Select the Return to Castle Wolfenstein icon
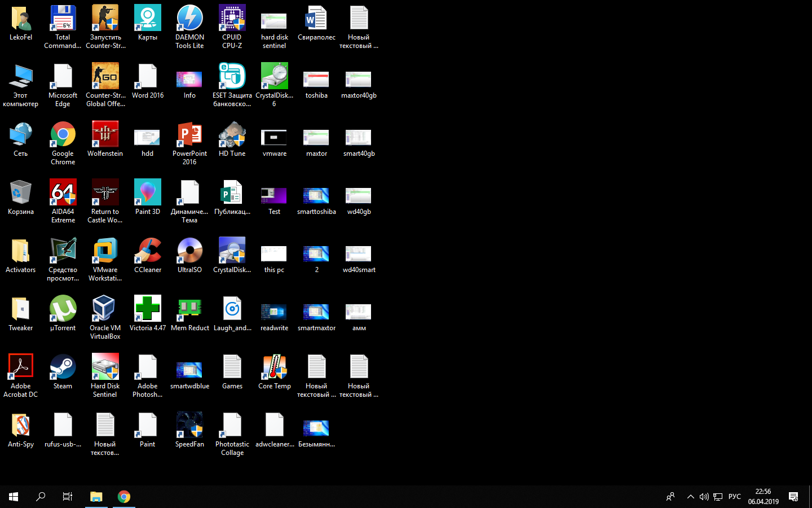812x508 pixels. 105,192
